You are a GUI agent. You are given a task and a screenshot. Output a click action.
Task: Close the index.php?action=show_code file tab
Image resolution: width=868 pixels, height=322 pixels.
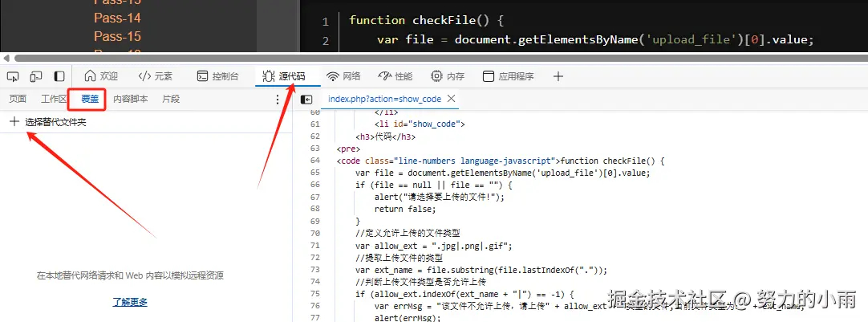pyautogui.click(x=451, y=99)
